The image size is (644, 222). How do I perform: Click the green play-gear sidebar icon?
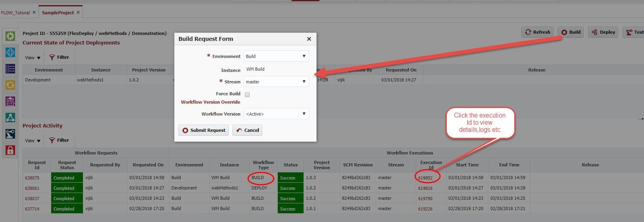click(x=10, y=36)
